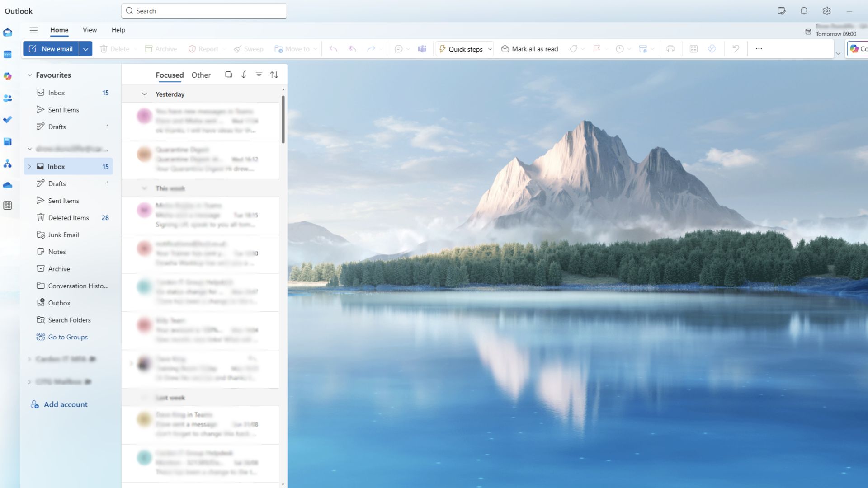Open the Settings gear icon
Image resolution: width=868 pixels, height=488 pixels.
click(826, 11)
